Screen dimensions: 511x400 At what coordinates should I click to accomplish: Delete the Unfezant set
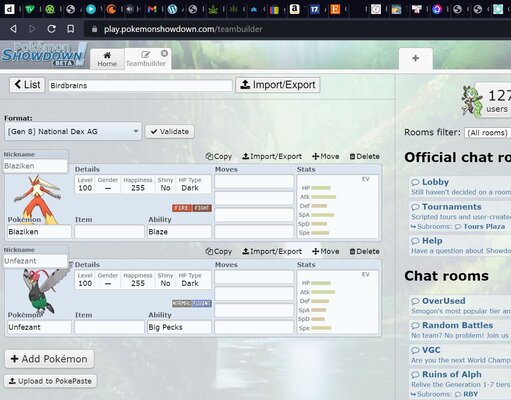[x=364, y=251]
